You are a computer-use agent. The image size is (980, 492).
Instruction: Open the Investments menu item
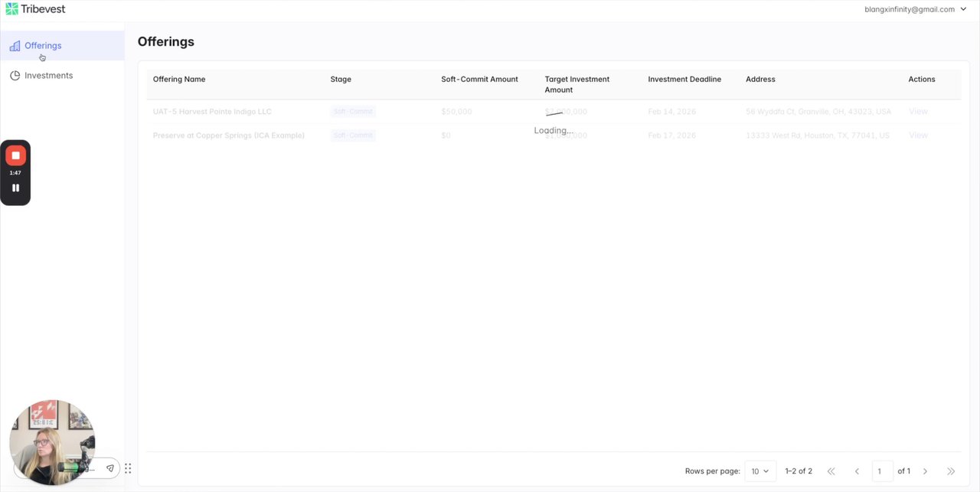(48, 76)
